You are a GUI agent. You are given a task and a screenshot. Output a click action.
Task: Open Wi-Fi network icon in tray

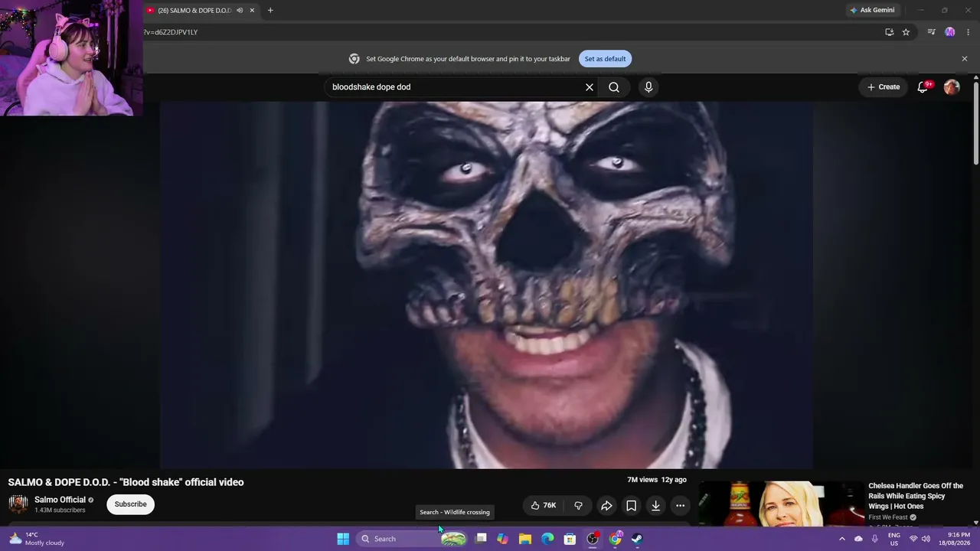click(913, 539)
